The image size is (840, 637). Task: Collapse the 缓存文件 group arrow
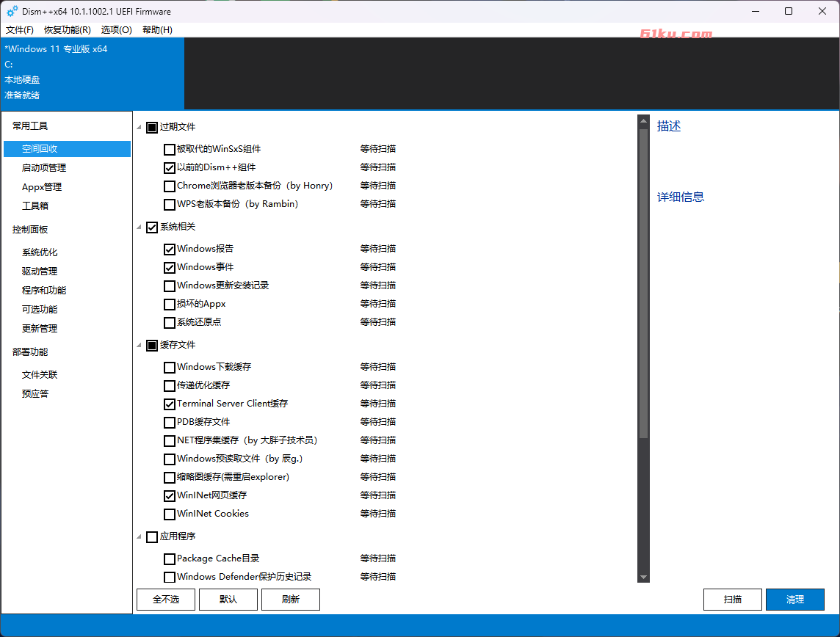[140, 345]
